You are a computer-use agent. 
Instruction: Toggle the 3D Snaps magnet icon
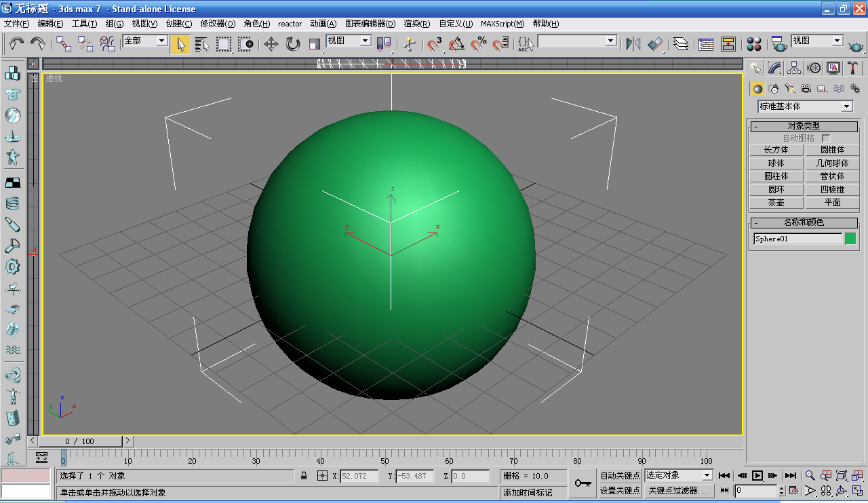pyautogui.click(x=435, y=45)
